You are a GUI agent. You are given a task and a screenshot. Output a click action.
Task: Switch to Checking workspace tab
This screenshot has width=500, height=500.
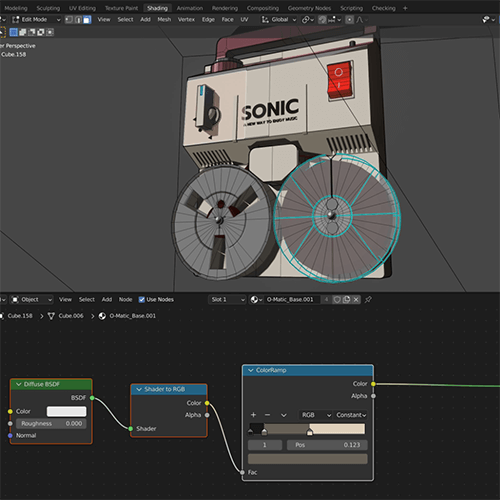[x=384, y=8]
